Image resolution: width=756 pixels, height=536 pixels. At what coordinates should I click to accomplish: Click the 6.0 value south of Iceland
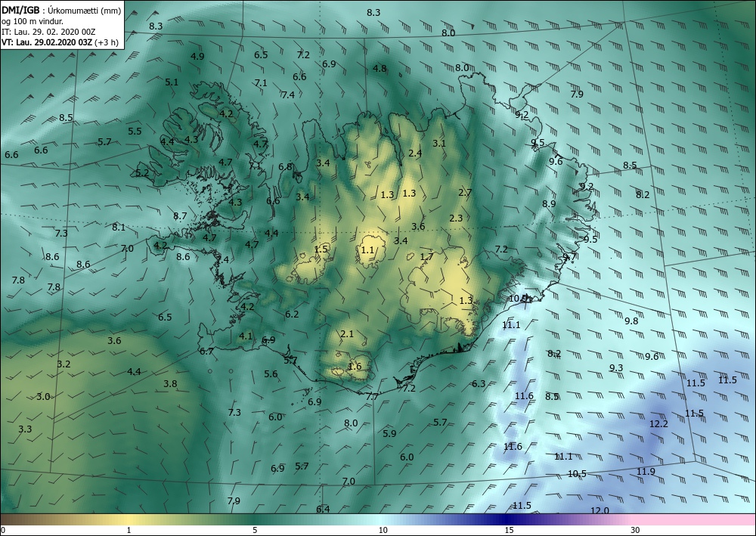pos(407,457)
